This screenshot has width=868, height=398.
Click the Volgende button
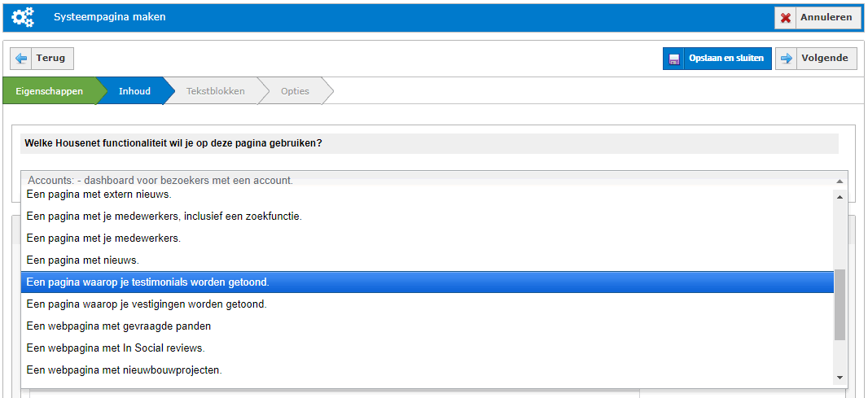(x=816, y=58)
